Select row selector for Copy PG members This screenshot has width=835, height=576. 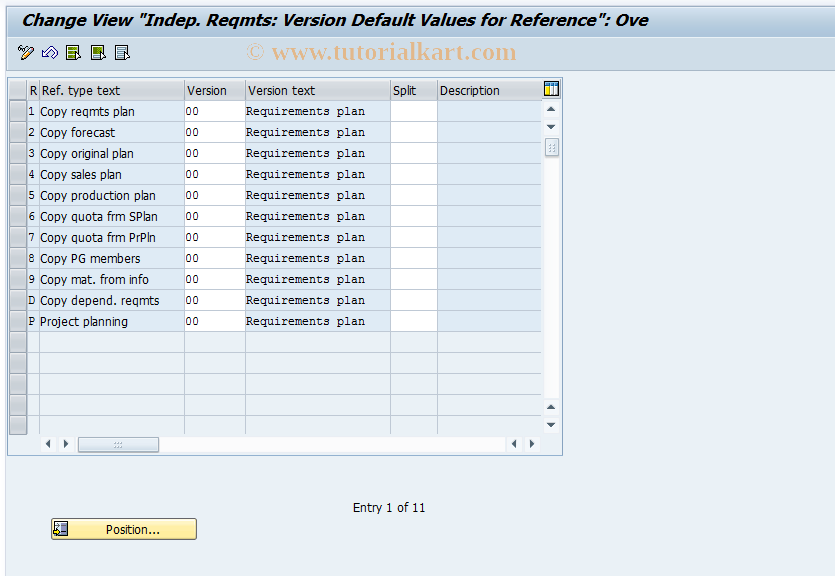(x=18, y=258)
